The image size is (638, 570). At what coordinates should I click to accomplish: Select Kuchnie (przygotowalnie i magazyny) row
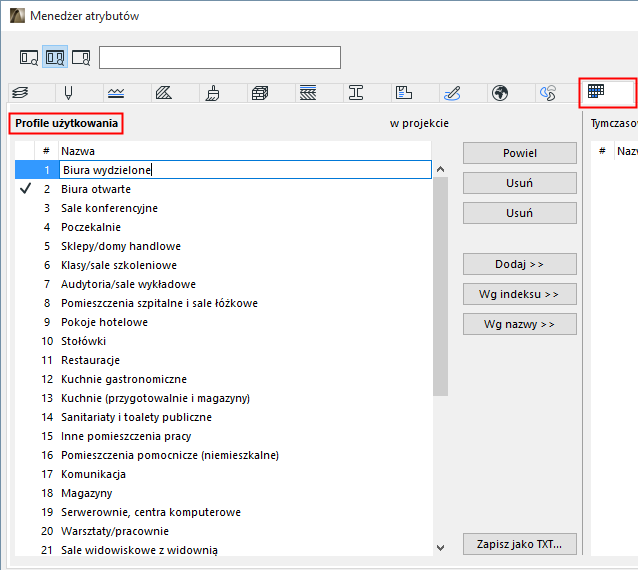click(223, 398)
